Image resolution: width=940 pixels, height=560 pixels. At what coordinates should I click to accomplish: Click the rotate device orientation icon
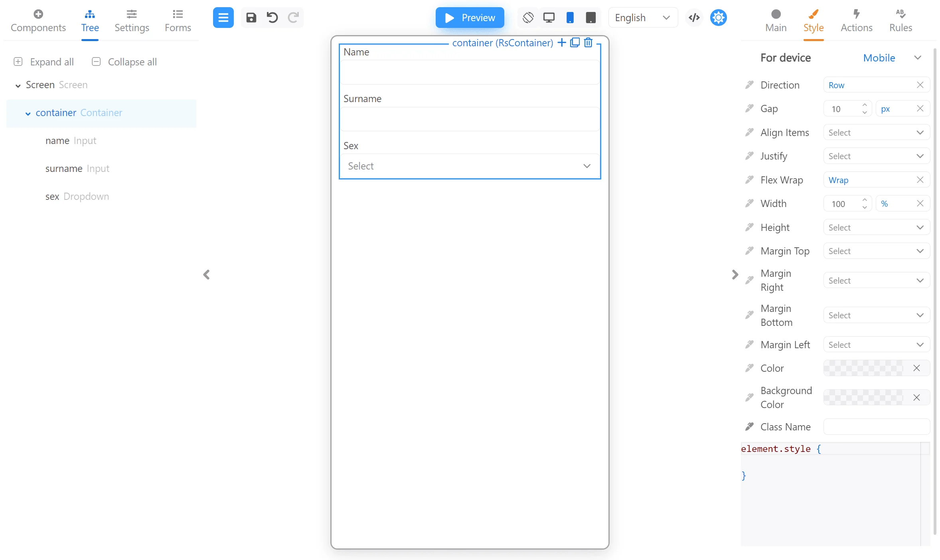[x=528, y=18]
